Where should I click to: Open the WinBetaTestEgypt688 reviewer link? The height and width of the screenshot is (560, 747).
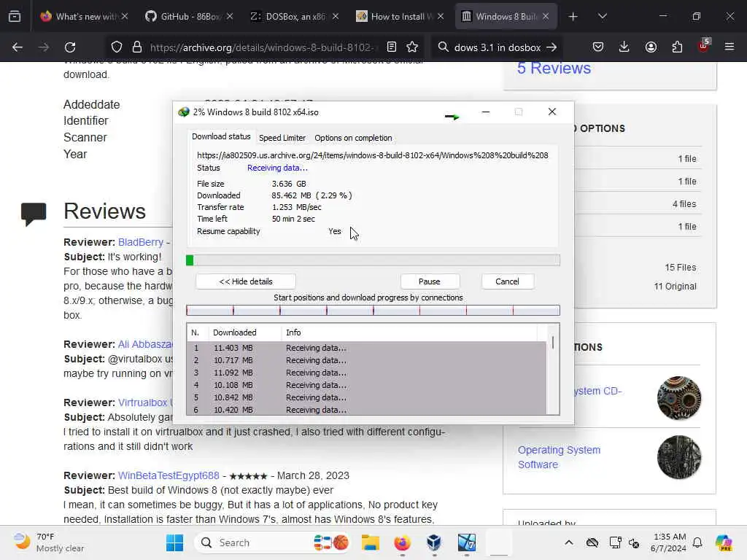[x=169, y=475]
